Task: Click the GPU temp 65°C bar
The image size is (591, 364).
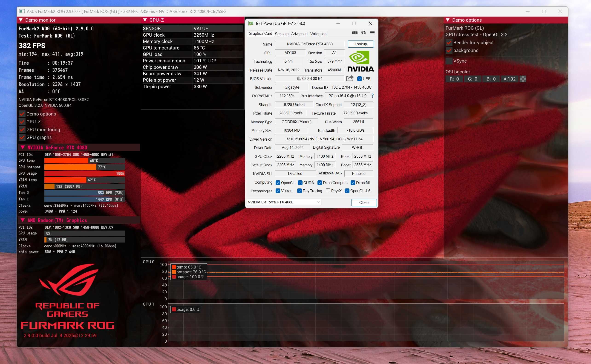Action: click(x=85, y=161)
